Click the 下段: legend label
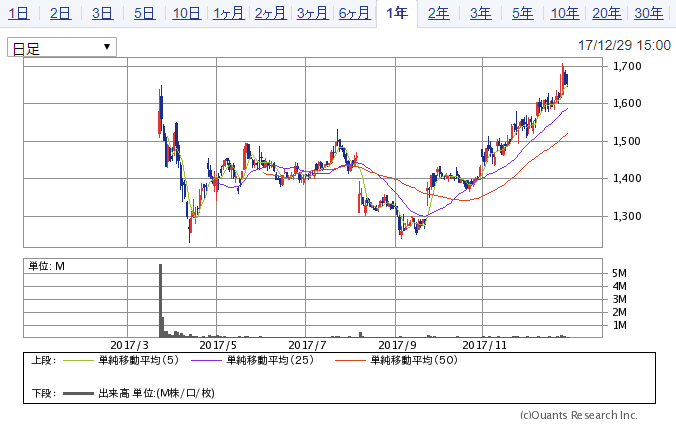676x427 pixels. [44, 393]
